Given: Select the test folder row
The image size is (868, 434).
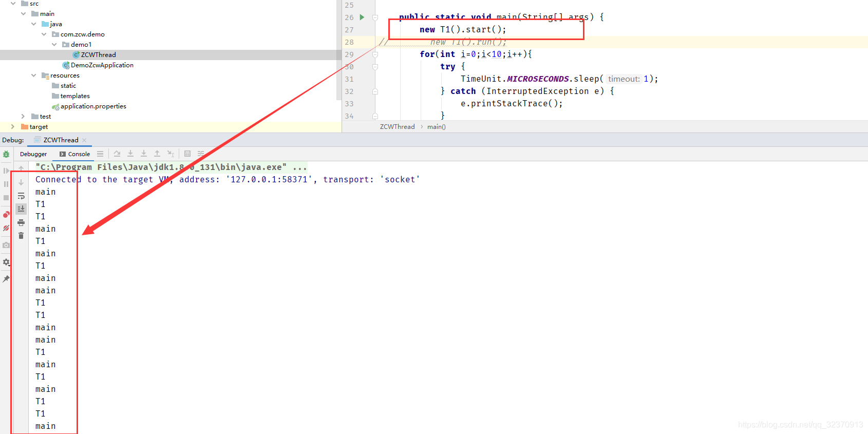Looking at the screenshot, I should click(171, 117).
